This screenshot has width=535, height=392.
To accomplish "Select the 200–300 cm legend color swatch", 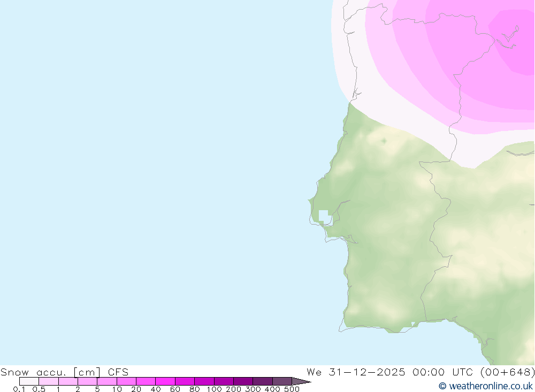I will click(x=243, y=381).
